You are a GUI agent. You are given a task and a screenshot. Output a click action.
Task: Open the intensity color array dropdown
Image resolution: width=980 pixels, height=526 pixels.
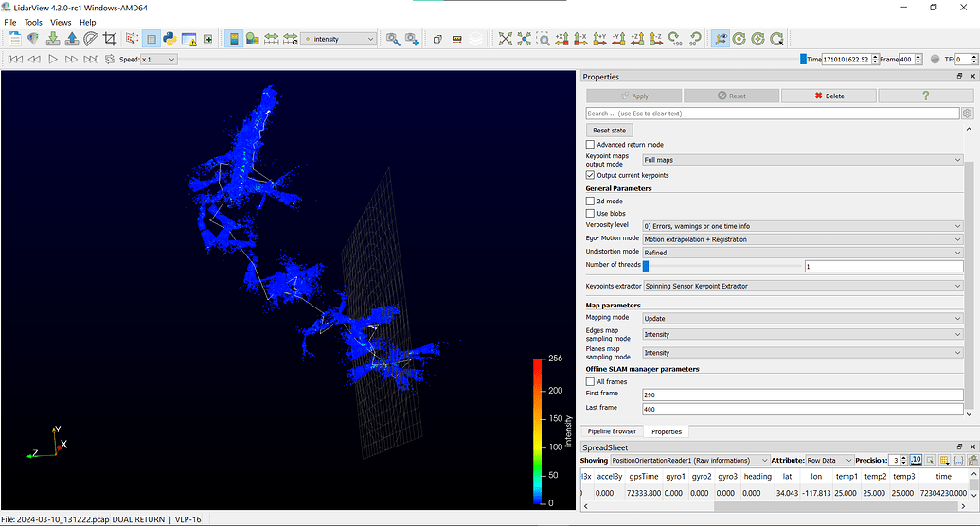(x=339, y=39)
